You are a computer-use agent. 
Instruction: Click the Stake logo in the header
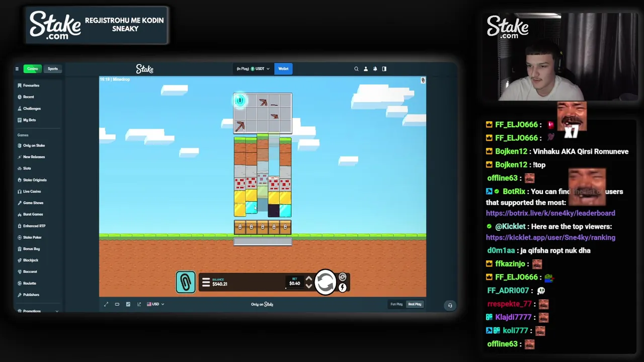(145, 69)
